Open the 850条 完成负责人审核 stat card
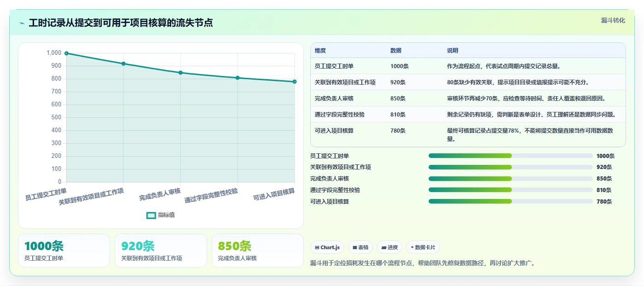 (x=257, y=251)
